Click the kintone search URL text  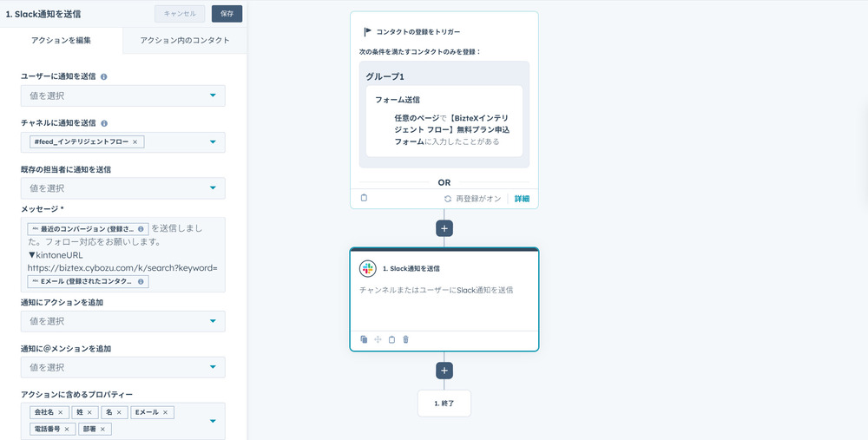coord(122,268)
